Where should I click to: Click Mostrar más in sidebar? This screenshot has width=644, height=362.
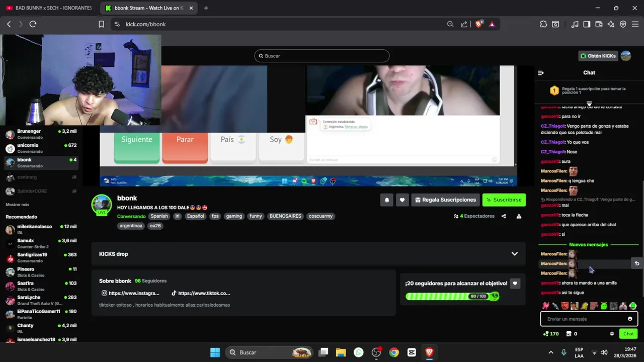tap(18, 205)
